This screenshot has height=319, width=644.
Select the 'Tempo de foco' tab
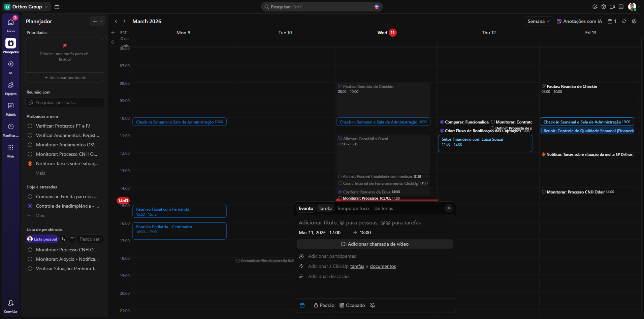pyautogui.click(x=353, y=208)
